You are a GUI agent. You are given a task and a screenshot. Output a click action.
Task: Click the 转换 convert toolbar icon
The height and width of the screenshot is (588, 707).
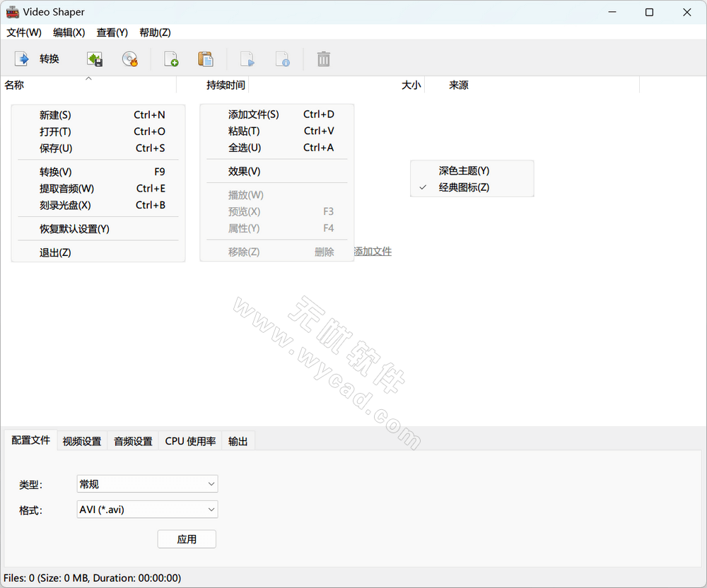coord(23,59)
